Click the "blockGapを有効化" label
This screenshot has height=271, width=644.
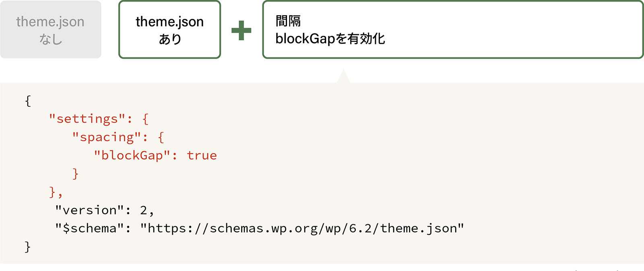(x=330, y=39)
